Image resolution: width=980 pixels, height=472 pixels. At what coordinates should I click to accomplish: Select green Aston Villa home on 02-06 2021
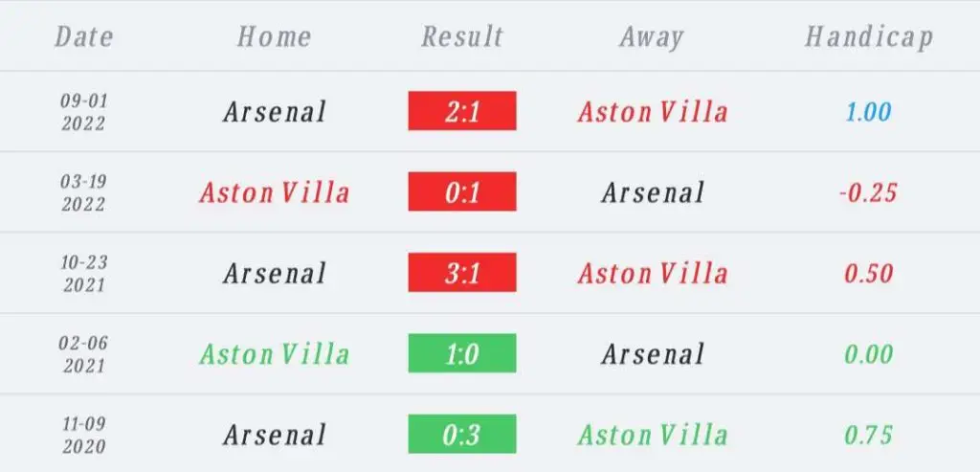coord(275,354)
